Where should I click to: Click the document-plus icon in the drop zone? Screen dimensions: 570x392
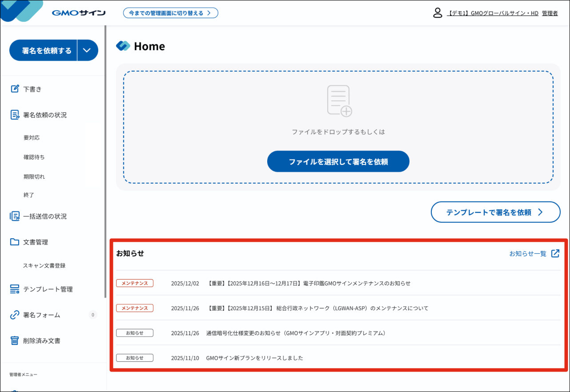(338, 100)
